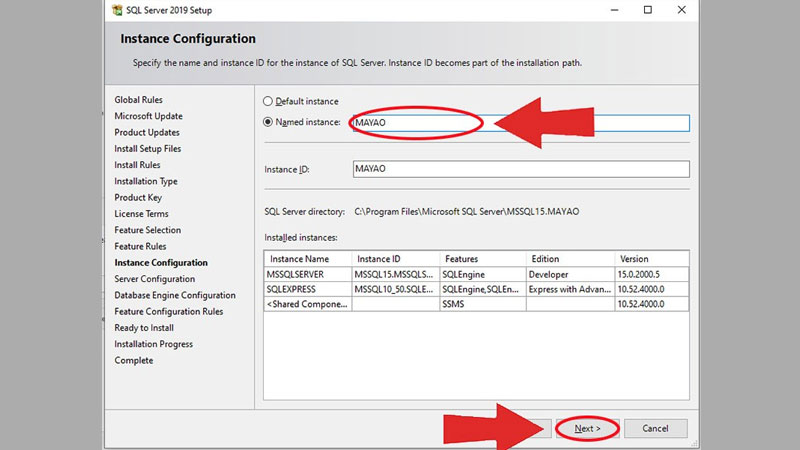Image resolution: width=800 pixels, height=450 pixels.
Task: Select Install Setup Files step
Action: [x=147, y=149]
